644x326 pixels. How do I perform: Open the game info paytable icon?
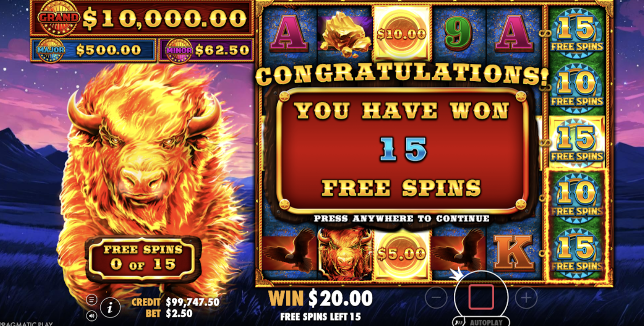[x=110, y=308]
